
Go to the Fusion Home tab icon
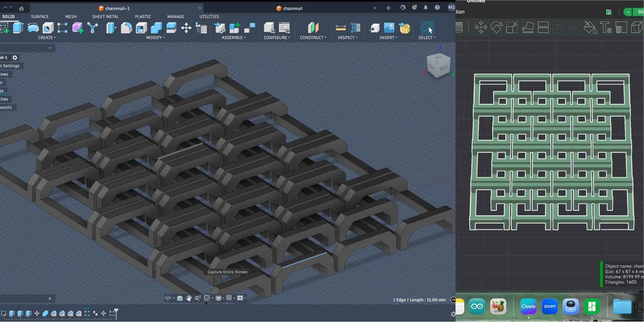(21, 8)
